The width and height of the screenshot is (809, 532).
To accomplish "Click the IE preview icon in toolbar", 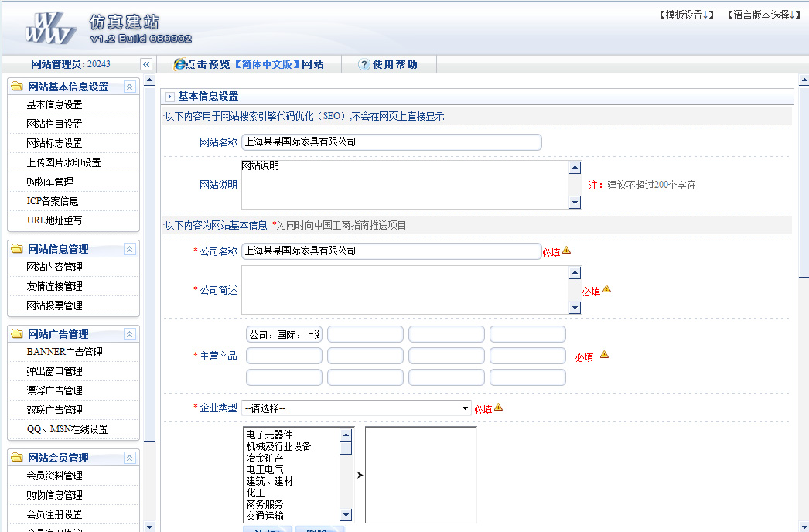I will [x=179, y=65].
